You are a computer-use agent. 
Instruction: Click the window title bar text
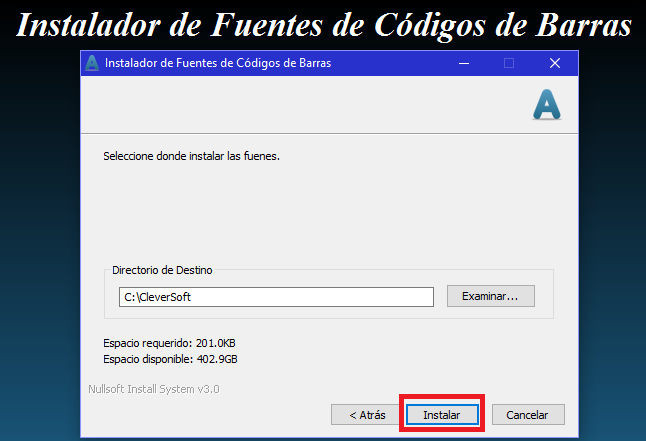point(218,63)
